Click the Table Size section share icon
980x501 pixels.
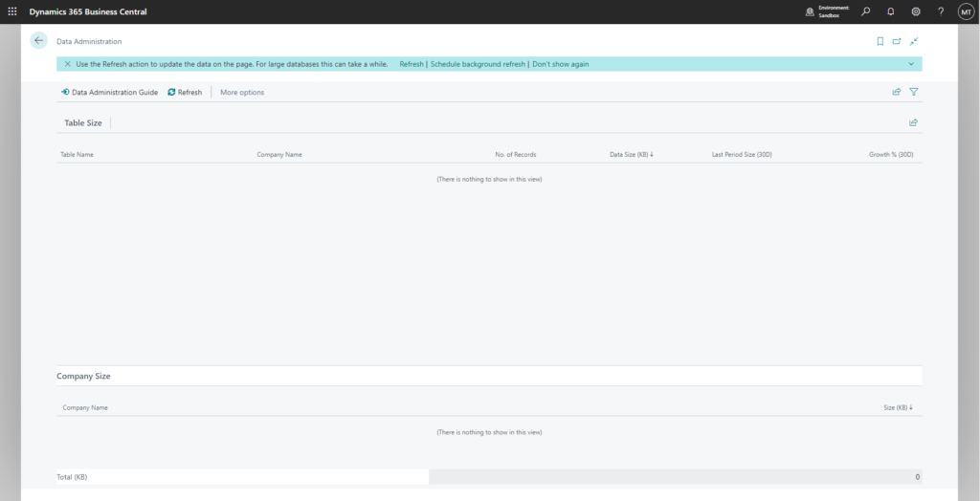[x=913, y=122]
